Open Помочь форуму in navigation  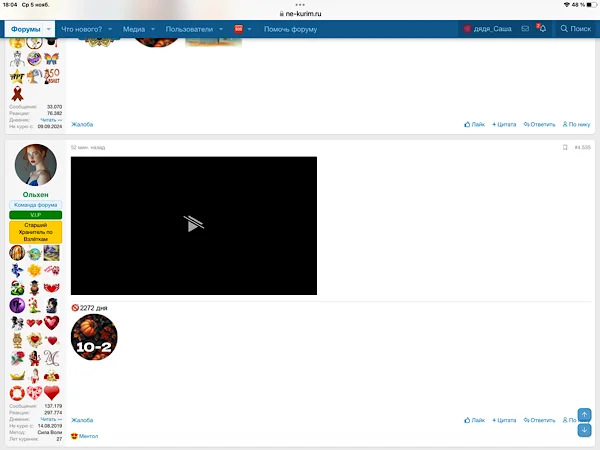coord(290,29)
